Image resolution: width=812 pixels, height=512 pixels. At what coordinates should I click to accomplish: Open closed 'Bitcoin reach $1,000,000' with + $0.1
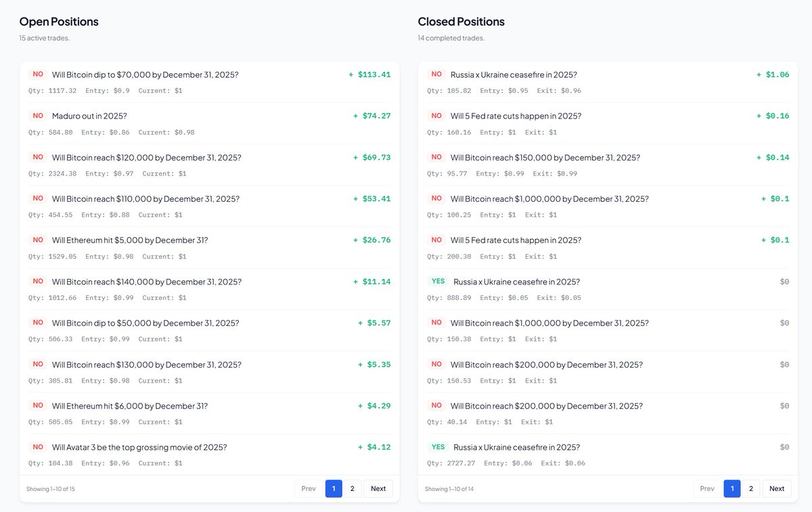tap(549, 198)
